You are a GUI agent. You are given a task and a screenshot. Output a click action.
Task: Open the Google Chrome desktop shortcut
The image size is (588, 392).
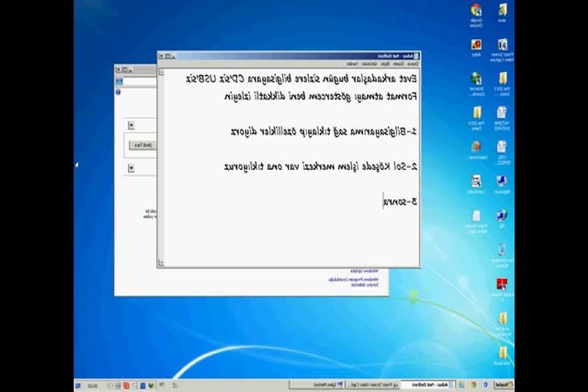[x=476, y=11]
